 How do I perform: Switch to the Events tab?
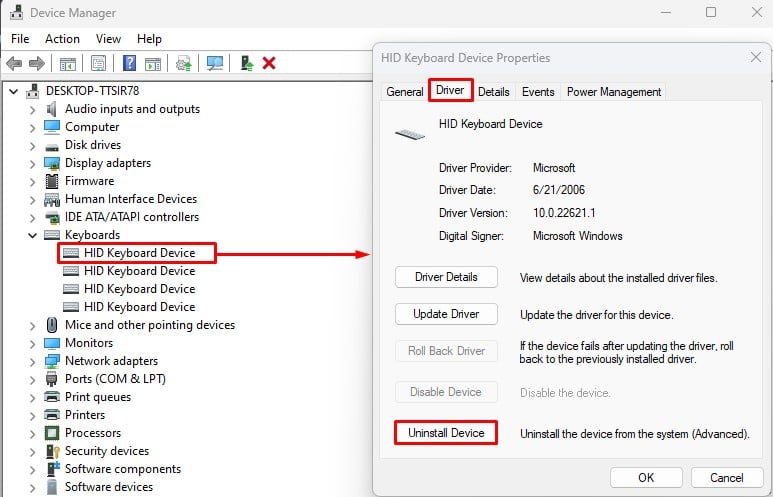[x=538, y=92]
